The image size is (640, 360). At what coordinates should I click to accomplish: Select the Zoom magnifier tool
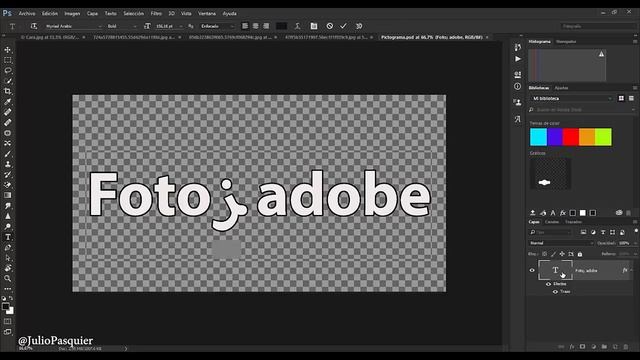point(8,279)
